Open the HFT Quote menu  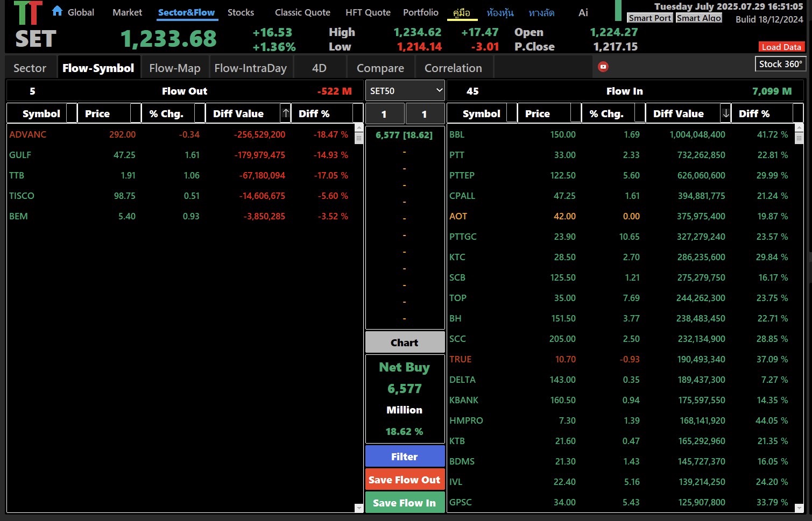[368, 12]
